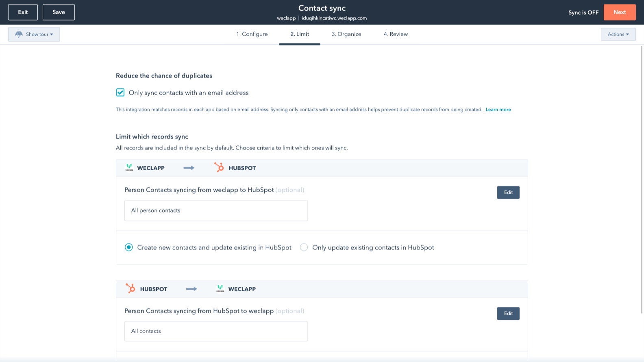Click arrow icon between weclapp and HubSpot
This screenshot has height=362, width=644.
click(189, 168)
